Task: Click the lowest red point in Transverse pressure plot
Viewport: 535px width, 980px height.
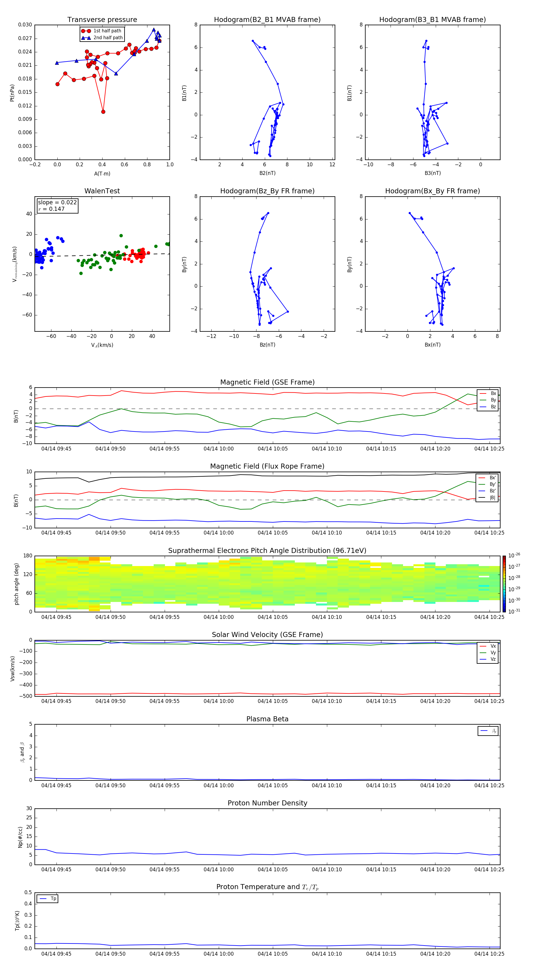Action: (103, 112)
